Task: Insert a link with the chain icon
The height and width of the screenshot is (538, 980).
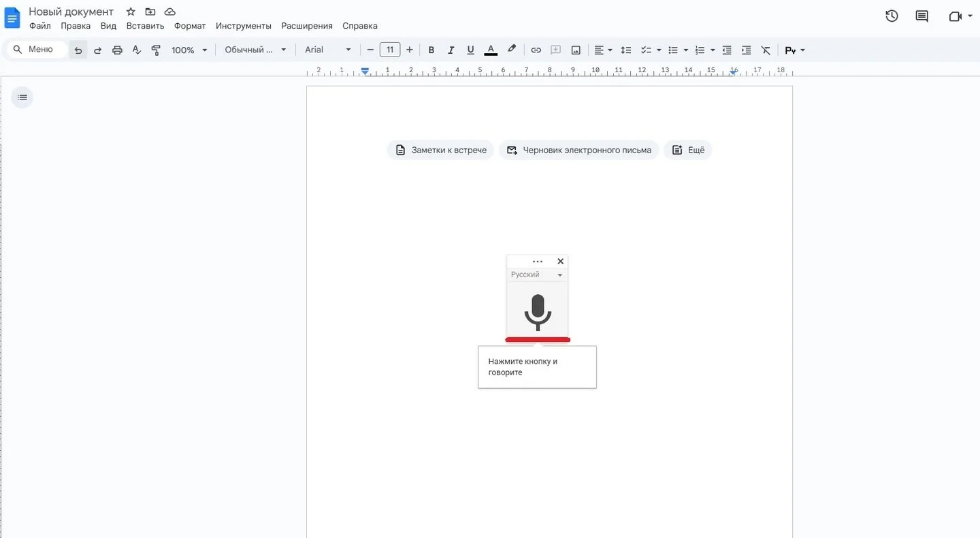Action: point(536,50)
